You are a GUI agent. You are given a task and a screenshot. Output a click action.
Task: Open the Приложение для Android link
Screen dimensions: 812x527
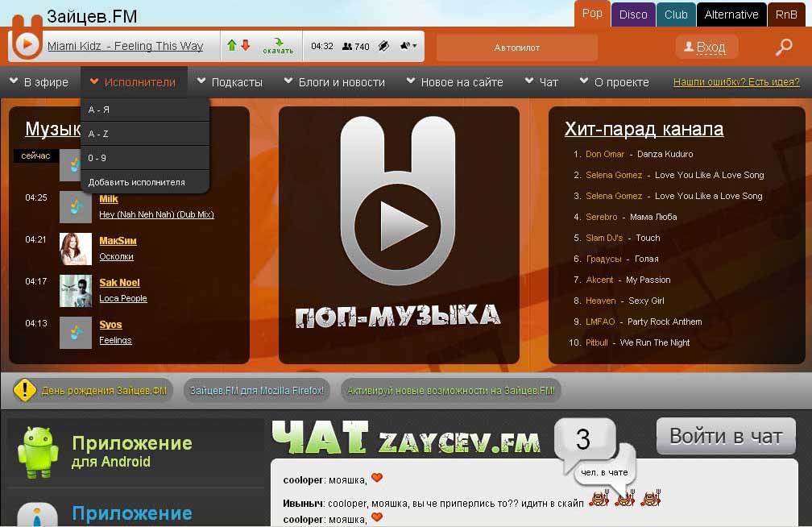tap(131, 452)
